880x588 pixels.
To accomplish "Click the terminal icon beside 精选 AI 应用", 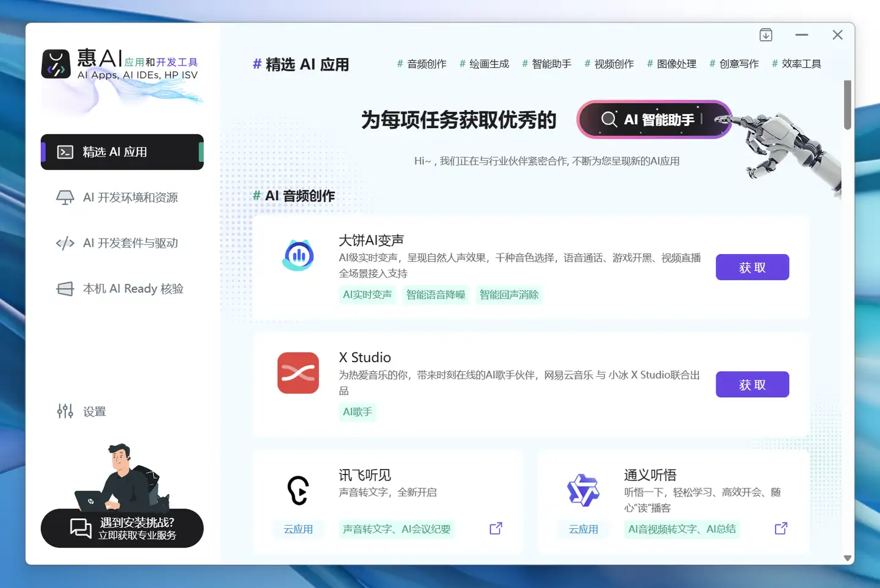I will click(65, 152).
